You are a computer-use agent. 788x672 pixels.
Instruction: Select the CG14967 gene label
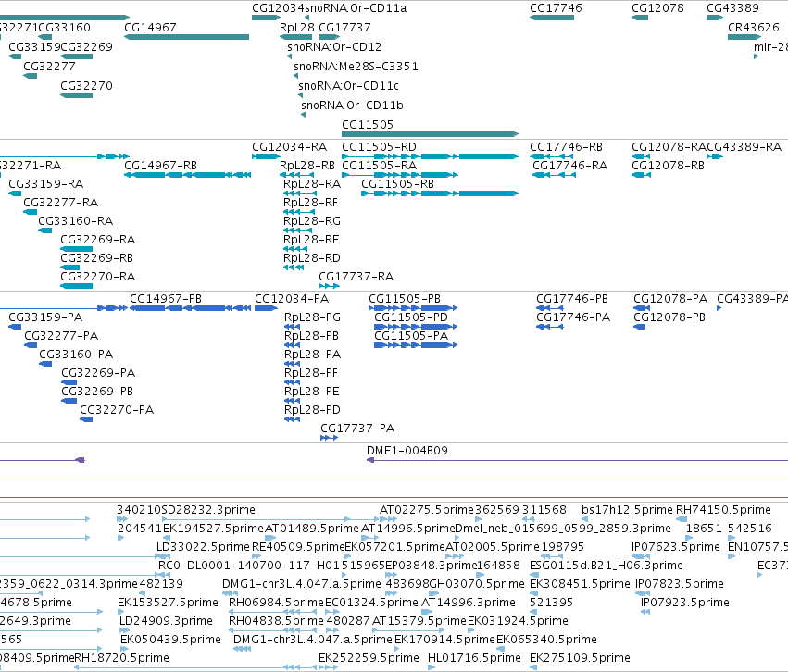tap(150, 28)
